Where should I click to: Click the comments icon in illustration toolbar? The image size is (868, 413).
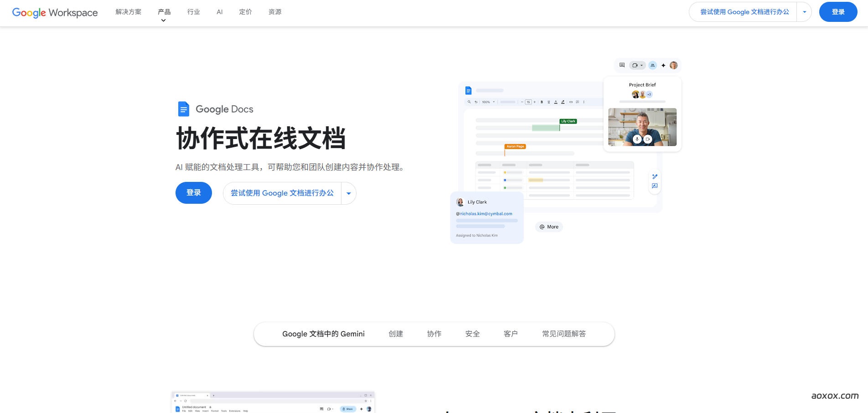pyautogui.click(x=622, y=65)
